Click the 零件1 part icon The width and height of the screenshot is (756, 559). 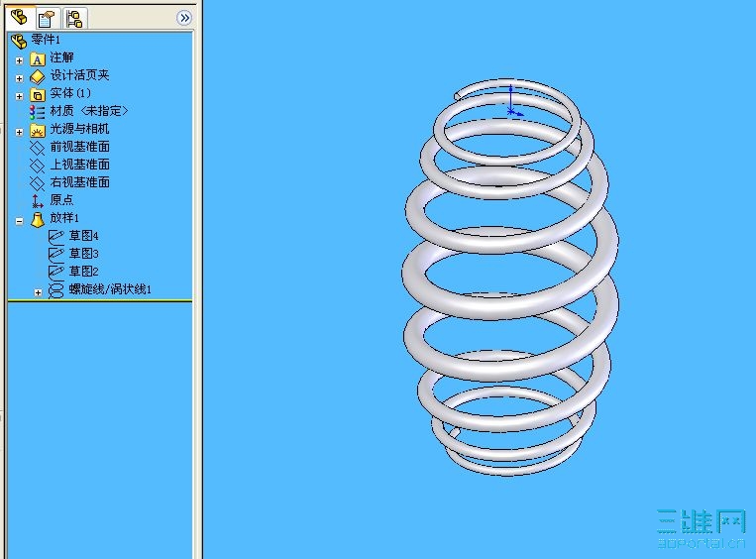(19, 42)
